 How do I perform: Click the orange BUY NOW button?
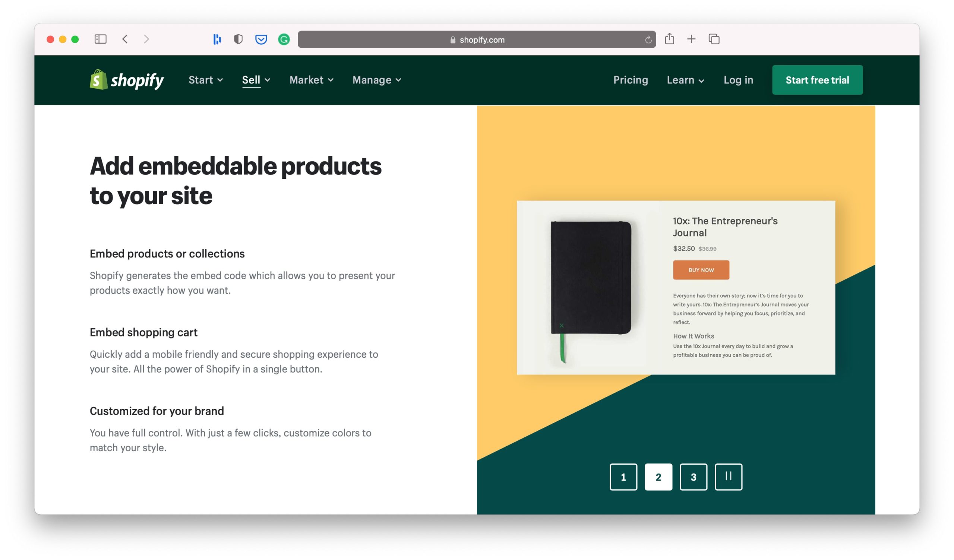point(701,270)
